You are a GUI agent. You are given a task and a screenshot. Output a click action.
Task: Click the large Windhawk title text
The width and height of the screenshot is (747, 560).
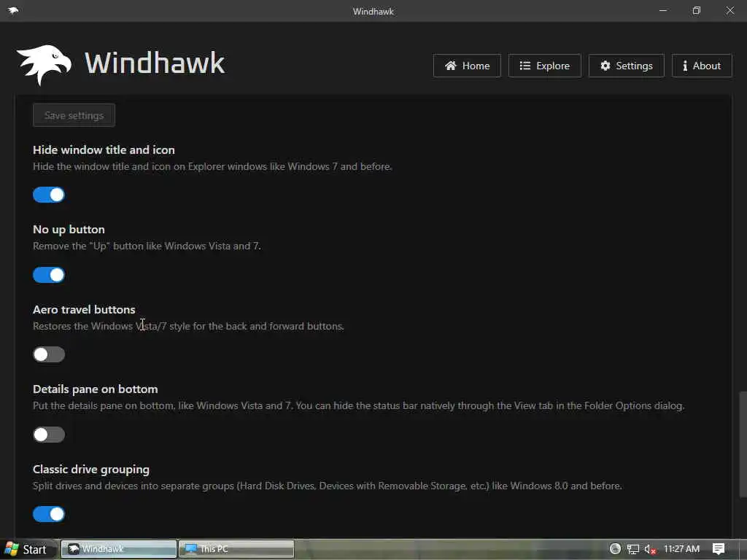click(155, 63)
